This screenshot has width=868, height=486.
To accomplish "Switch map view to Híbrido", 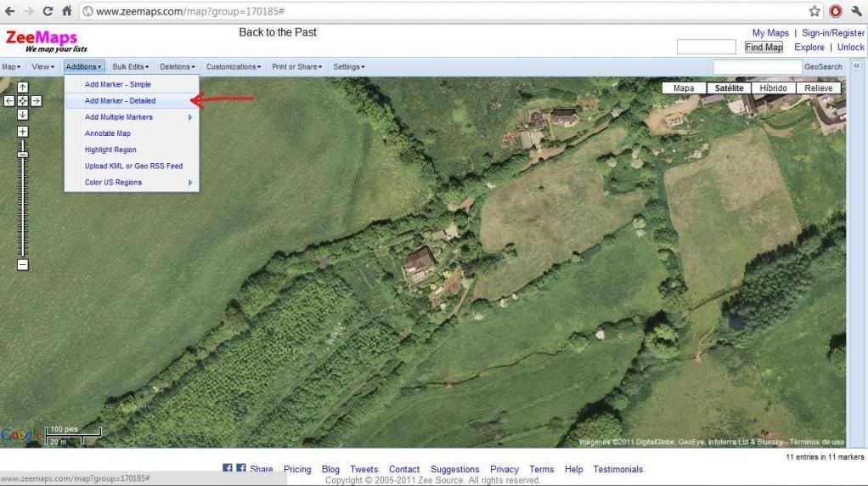I will click(x=773, y=88).
